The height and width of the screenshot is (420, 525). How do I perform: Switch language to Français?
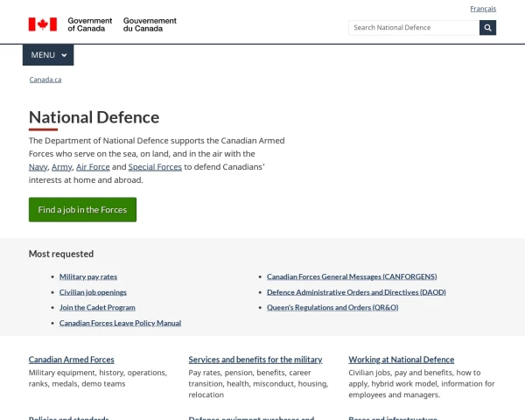coord(483,9)
